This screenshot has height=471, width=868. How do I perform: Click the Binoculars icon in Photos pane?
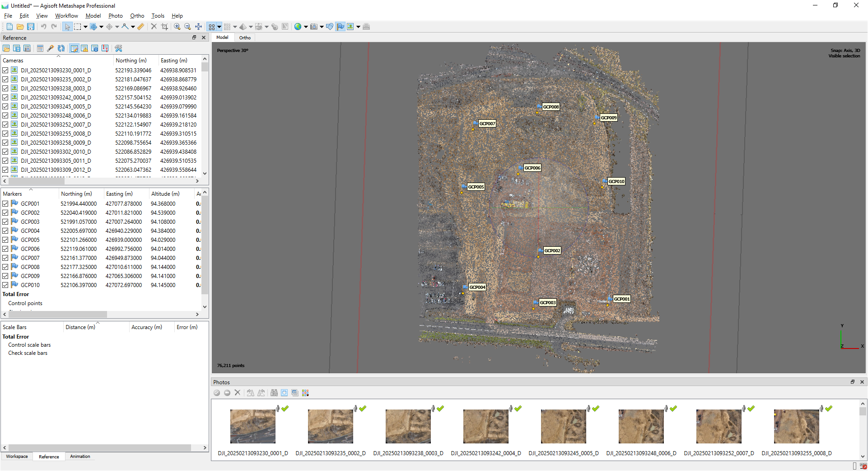coord(274,393)
